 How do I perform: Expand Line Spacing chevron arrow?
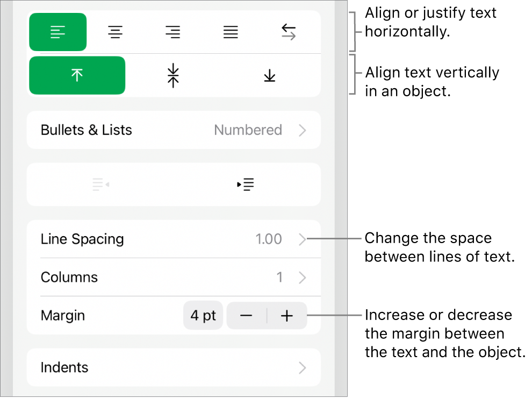pyautogui.click(x=303, y=239)
